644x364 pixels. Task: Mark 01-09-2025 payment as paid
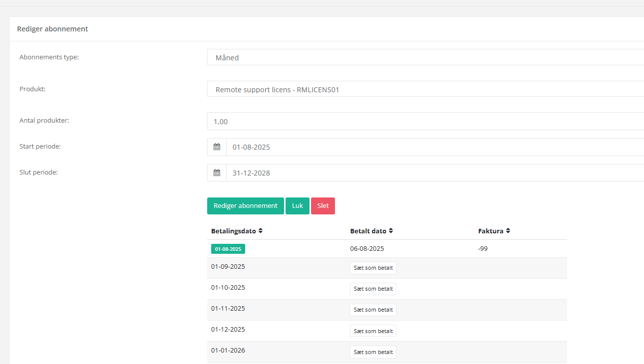point(373,268)
